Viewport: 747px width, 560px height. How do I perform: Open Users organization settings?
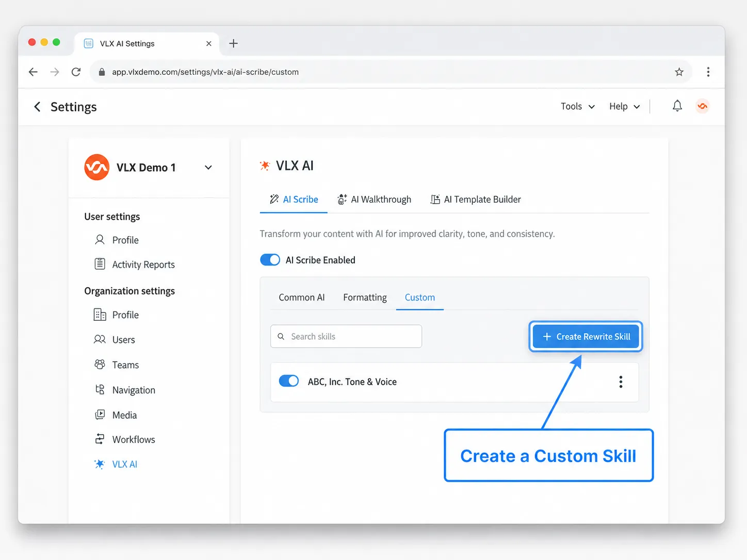pos(124,340)
